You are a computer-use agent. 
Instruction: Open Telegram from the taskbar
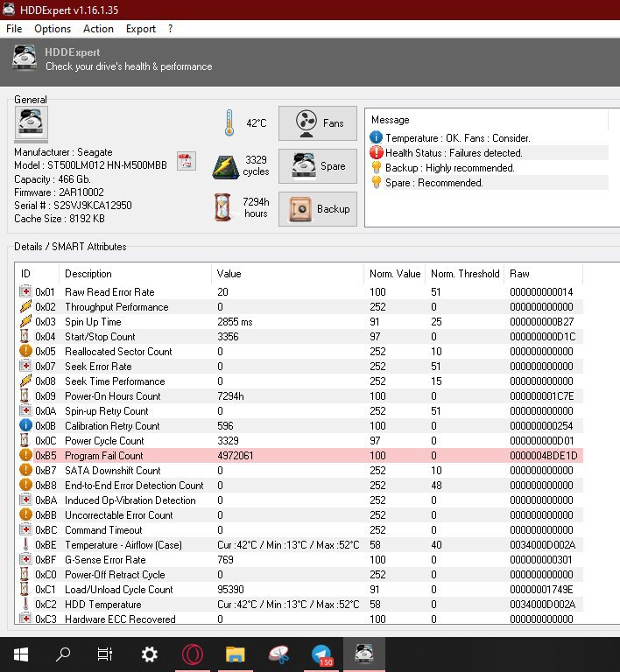(x=321, y=655)
